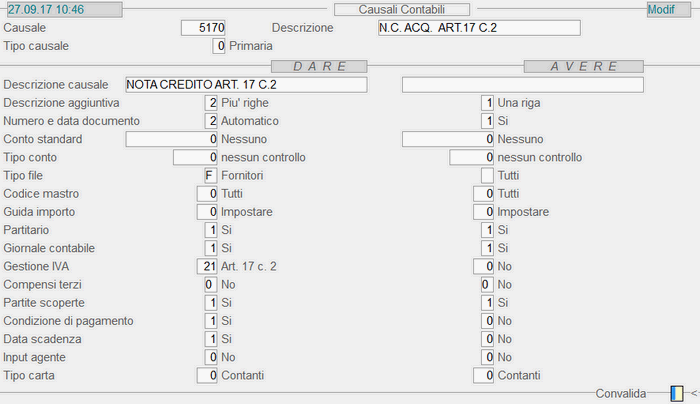Screen dimensions: 700x404
Task: Click the AVERE Condizione di pagamento field
Action: pos(487,321)
